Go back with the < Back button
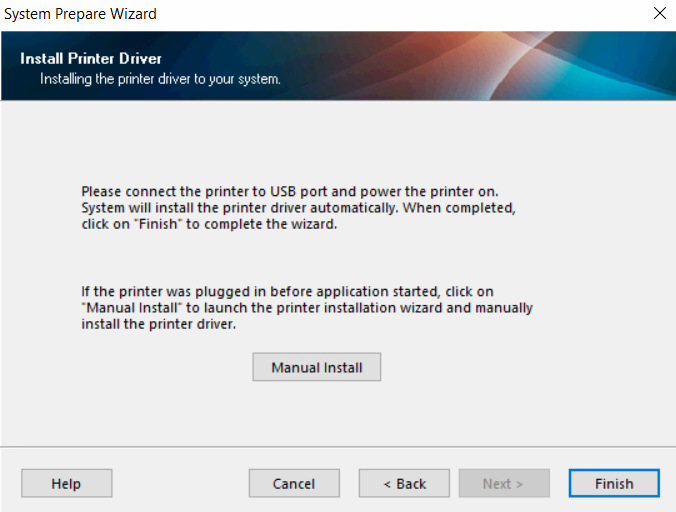 tap(404, 484)
